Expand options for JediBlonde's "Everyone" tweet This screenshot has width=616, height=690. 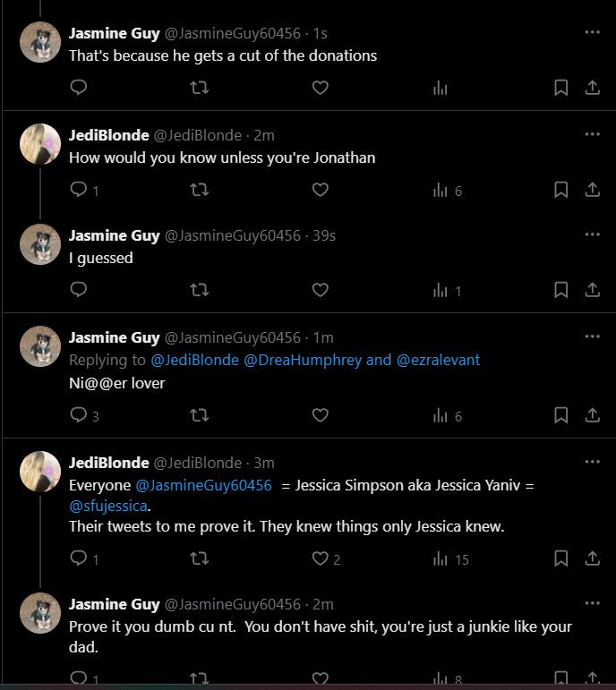[x=592, y=462]
